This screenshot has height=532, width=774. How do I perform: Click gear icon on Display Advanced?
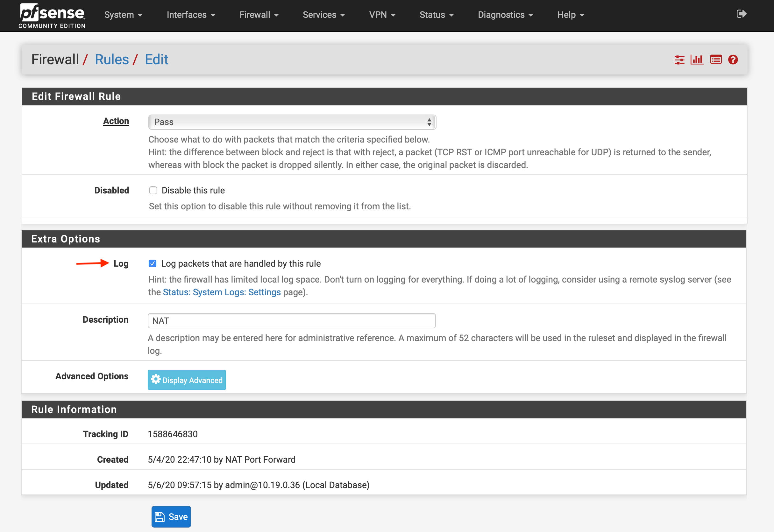[x=156, y=379]
